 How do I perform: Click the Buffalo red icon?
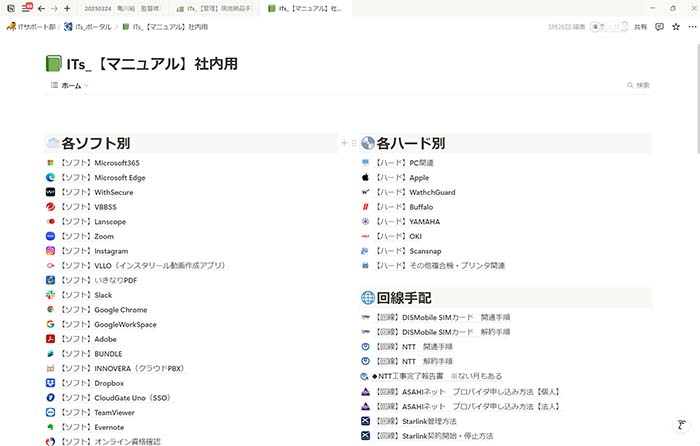[365, 207]
